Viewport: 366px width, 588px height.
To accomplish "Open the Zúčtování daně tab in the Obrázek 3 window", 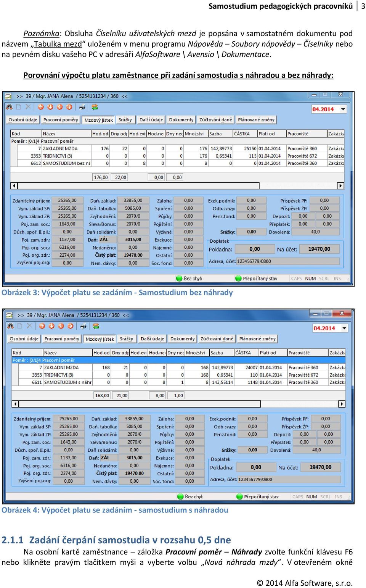I will [x=215, y=120].
